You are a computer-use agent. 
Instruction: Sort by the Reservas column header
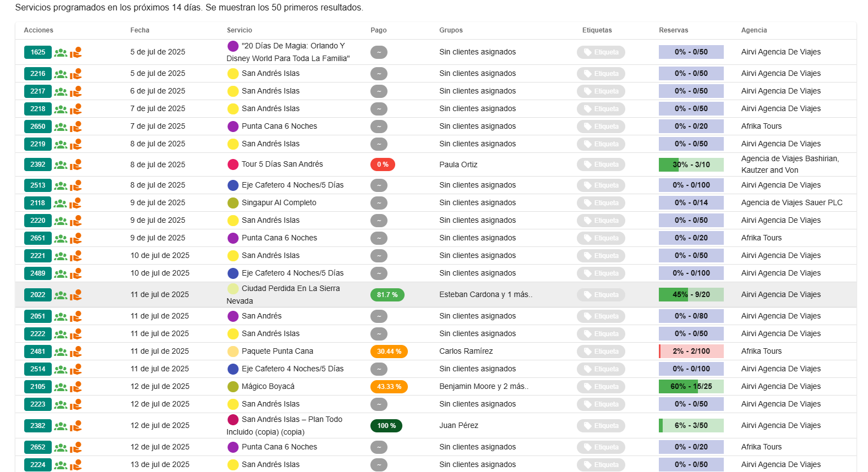click(x=673, y=30)
